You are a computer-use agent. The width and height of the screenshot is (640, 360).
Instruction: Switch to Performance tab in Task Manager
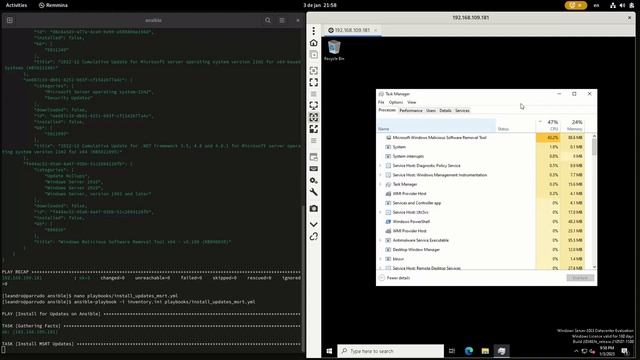pos(411,111)
